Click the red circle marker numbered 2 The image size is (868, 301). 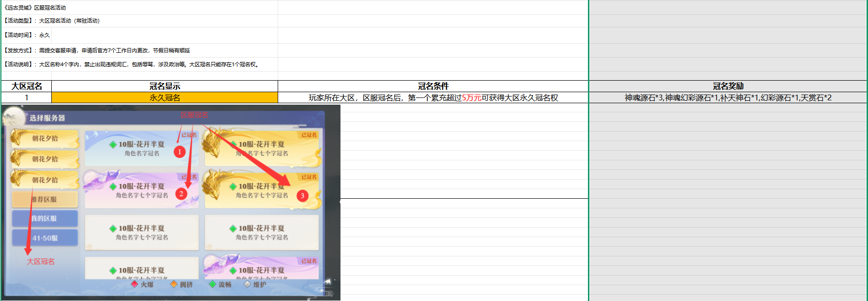tap(181, 194)
